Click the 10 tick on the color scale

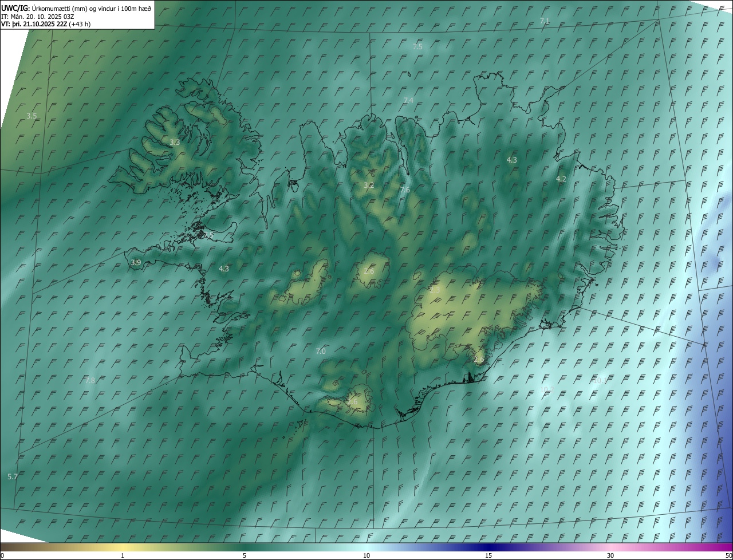pyautogui.click(x=366, y=555)
